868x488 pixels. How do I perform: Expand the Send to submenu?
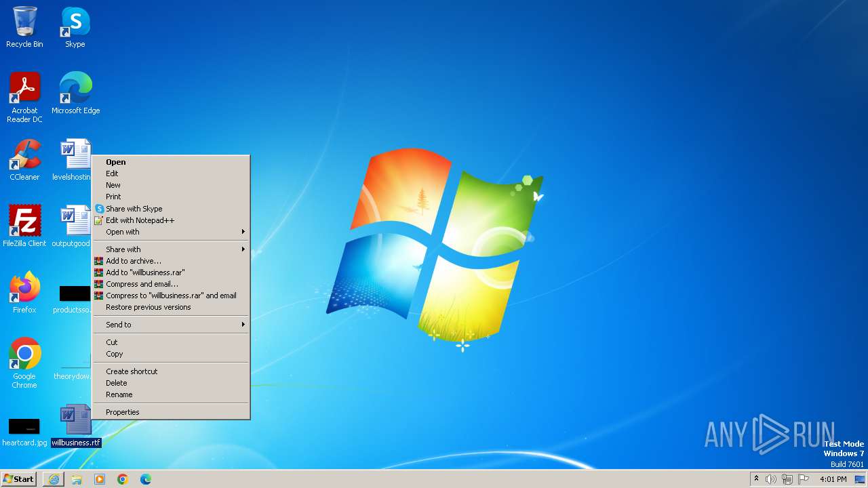(x=171, y=325)
